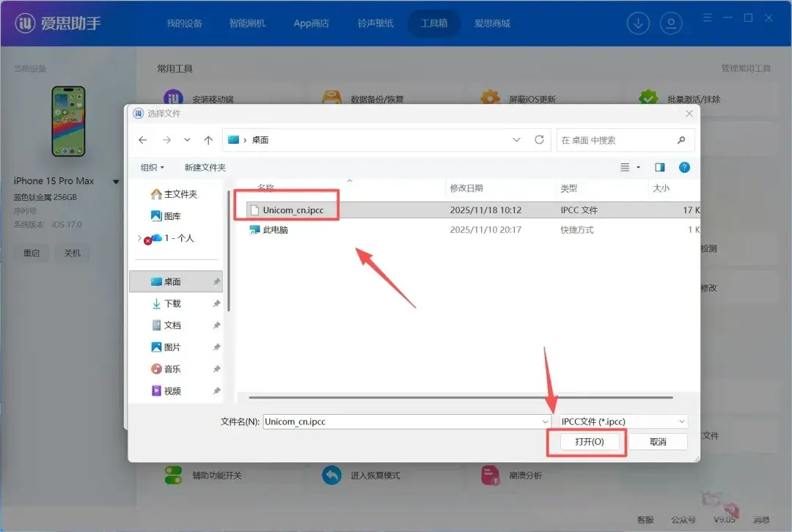Open 铃声壁纸 tab in 爱思助手
The image size is (792, 532).
coord(375,23)
